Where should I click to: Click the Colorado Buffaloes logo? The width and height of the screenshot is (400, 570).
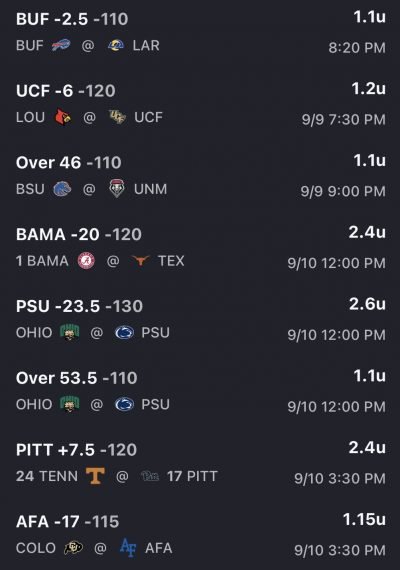73,548
